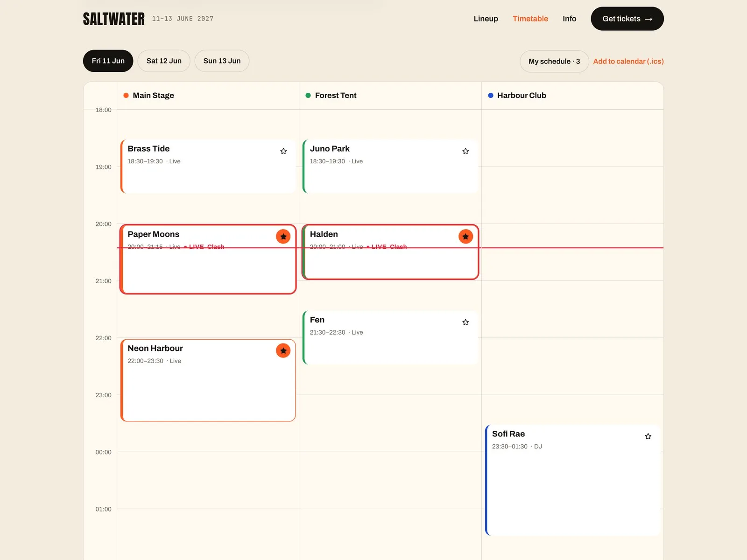747x560 pixels.
Task: Click the 00:00 time label
Action: (x=104, y=452)
